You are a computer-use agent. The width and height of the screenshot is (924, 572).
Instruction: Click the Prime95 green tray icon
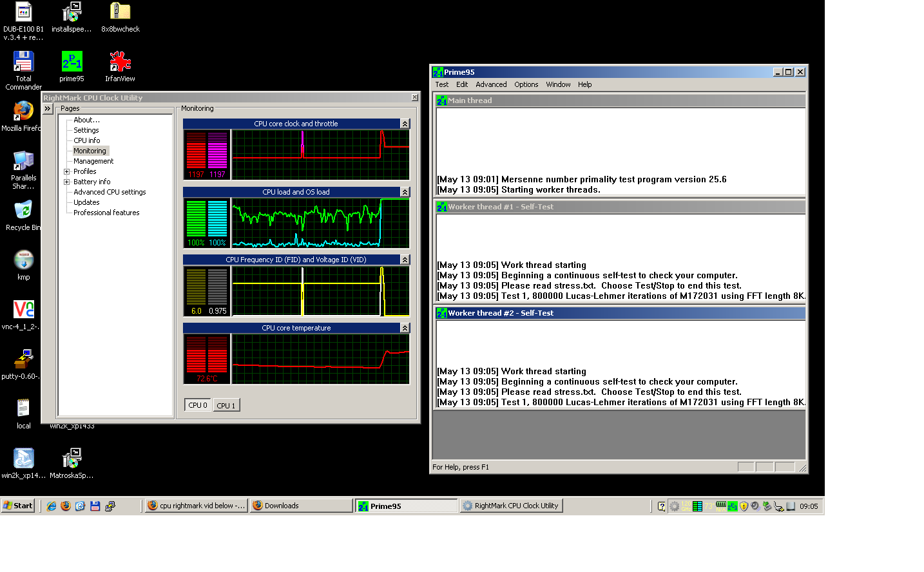tap(732, 506)
